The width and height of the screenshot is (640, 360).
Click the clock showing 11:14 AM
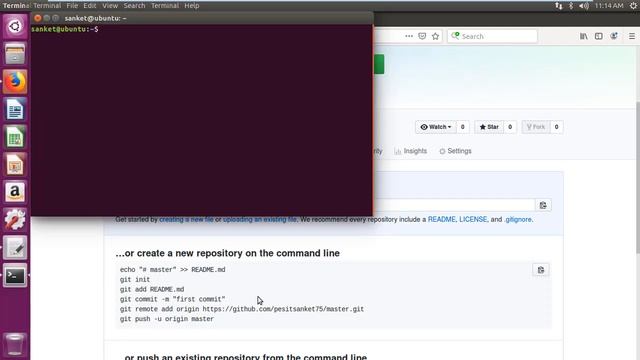[x=609, y=6]
